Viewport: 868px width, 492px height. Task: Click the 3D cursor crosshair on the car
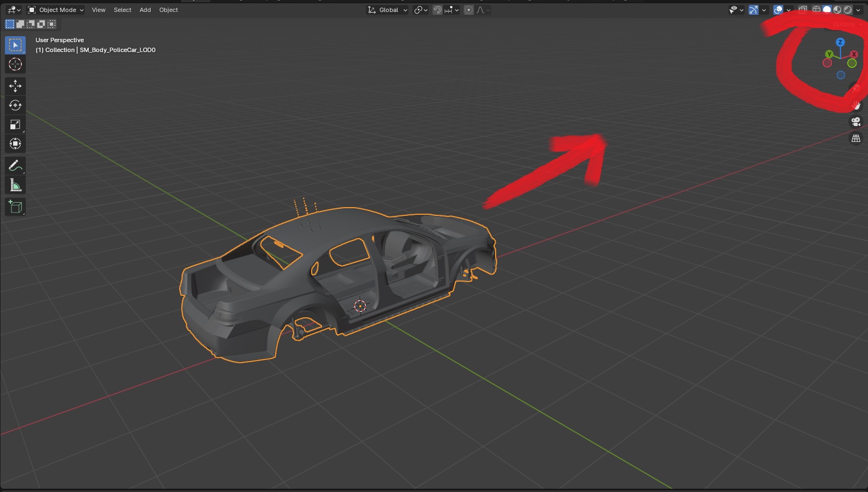[x=360, y=306]
